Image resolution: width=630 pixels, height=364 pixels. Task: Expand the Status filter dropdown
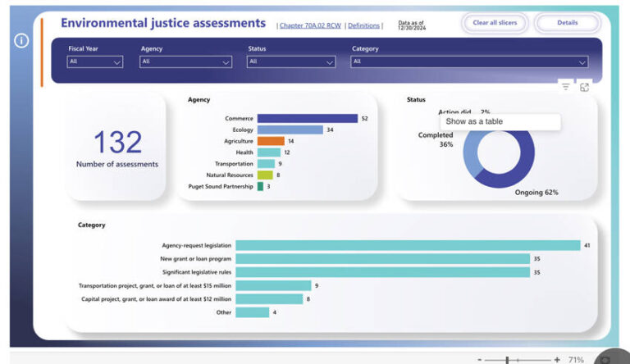coord(291,61)
